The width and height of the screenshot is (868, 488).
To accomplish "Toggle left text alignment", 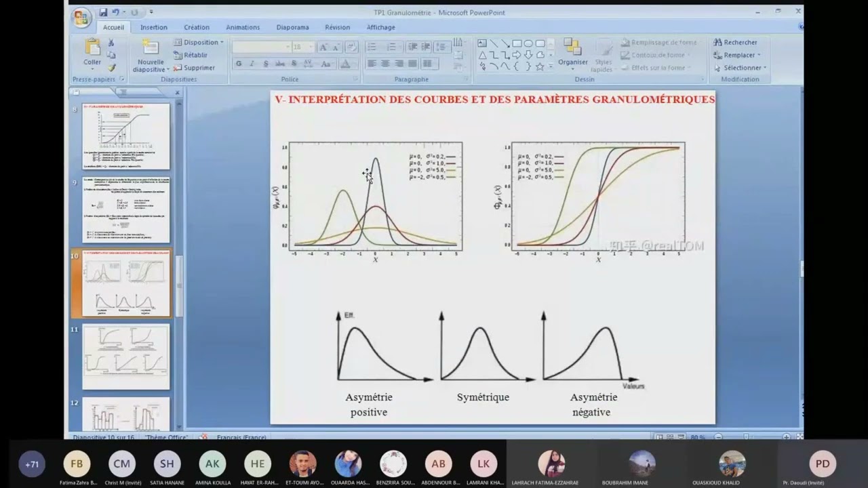I will 372,64.
